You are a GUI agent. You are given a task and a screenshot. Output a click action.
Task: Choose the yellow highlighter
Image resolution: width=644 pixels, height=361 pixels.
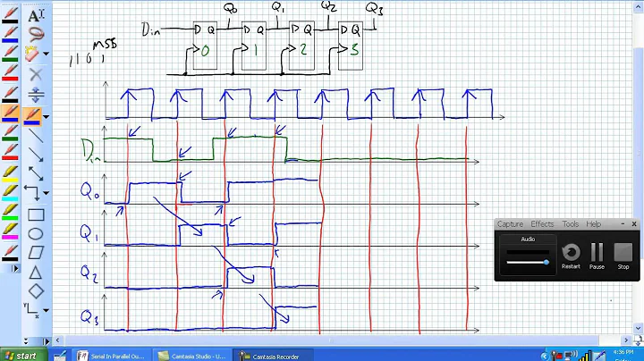pyautogui.click(x=10, y=174)
